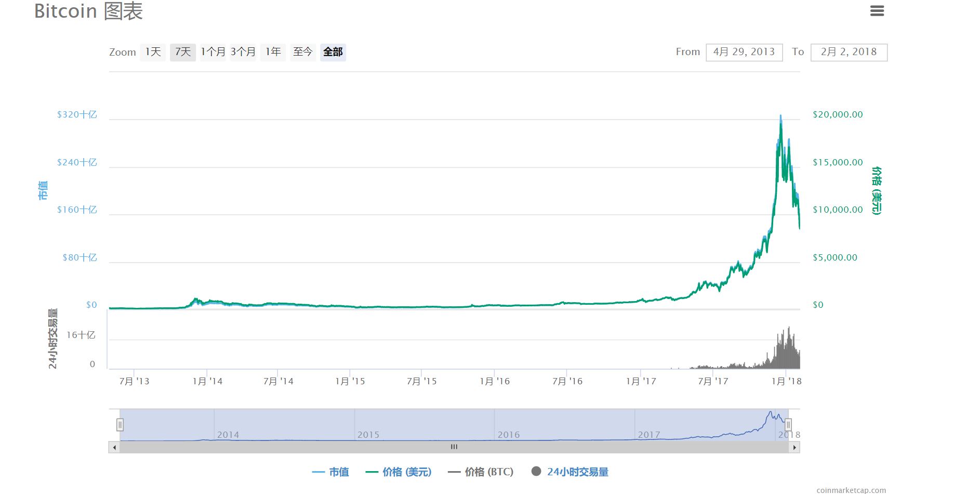The height and width of the screenshot is (494, 980).
Task: Open the chart hamburger menu
Action: click(877, 11)
